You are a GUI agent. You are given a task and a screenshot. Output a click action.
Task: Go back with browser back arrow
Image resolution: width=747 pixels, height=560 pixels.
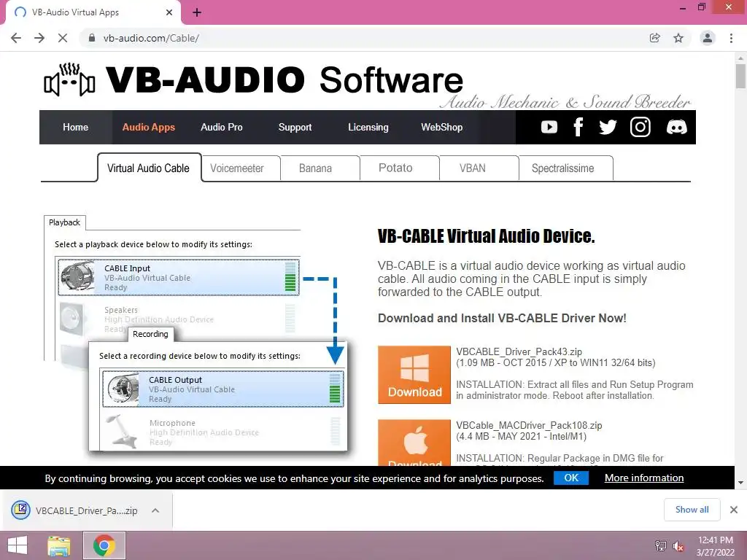point(16,38)
